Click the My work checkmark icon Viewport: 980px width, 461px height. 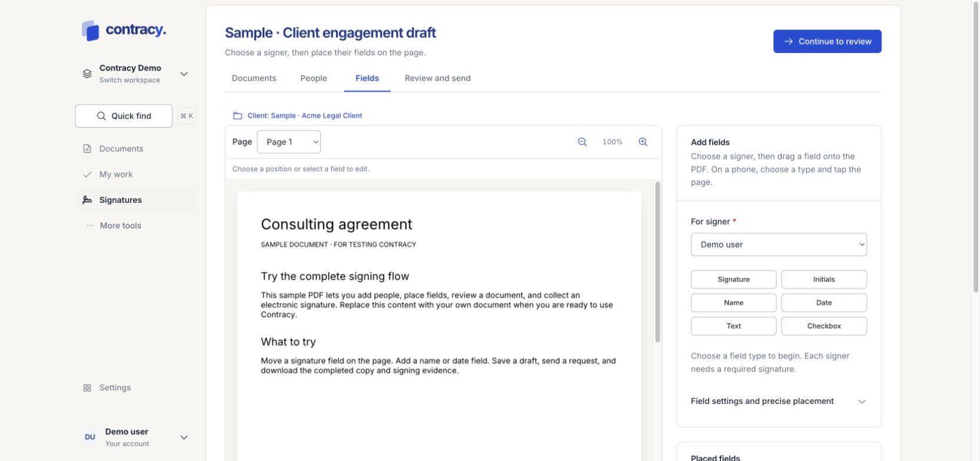(x=87, y=175)
